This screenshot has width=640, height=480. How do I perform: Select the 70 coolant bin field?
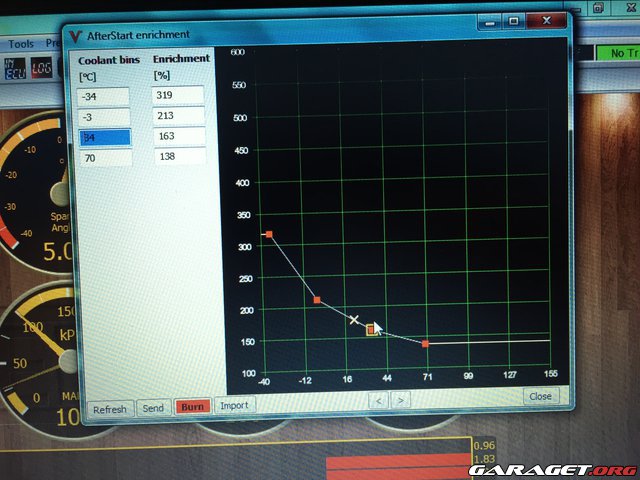pyautogui.click(x=104, y=157)
